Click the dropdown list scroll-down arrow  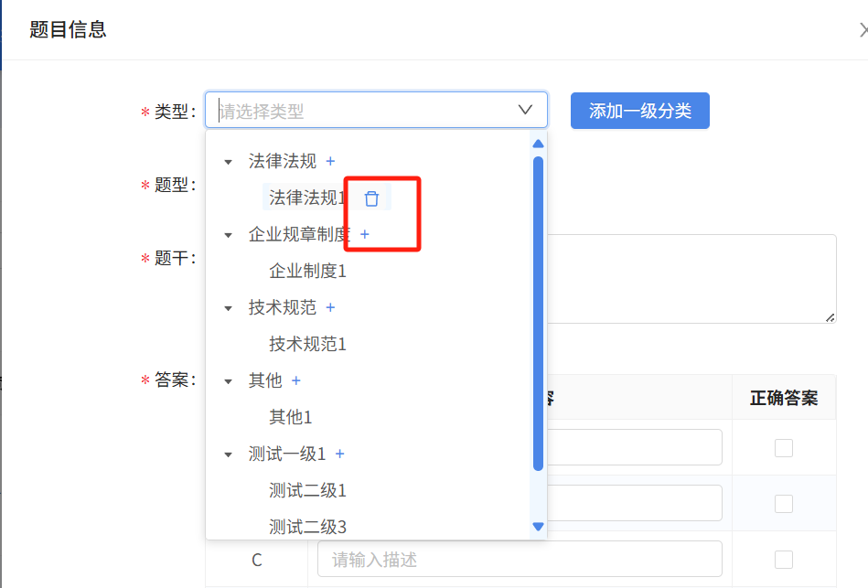(x=538, y=527)
